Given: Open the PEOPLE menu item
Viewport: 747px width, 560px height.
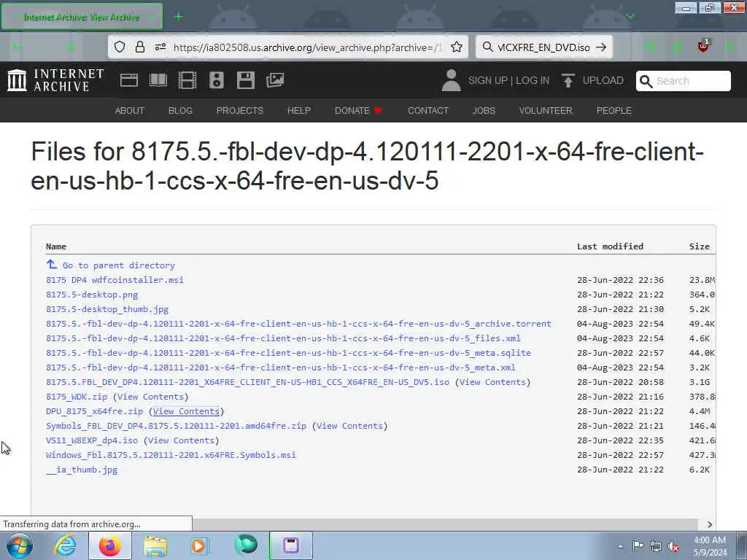Looking at the screenshot, I should coord(614,111).
